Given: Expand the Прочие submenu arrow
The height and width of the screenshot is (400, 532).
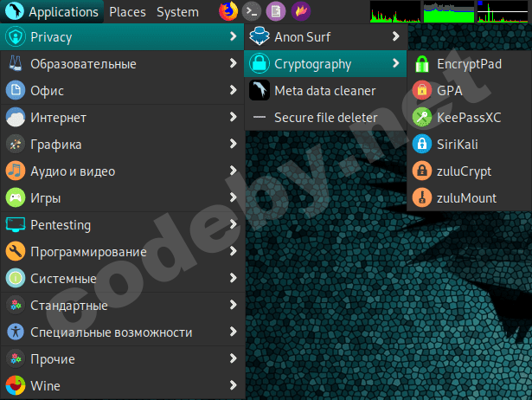Looking at the screenshot, I should [233, 358].
